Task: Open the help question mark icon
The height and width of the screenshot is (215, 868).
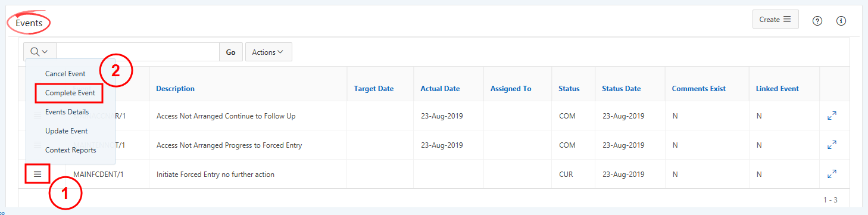Action: point(817,21)
